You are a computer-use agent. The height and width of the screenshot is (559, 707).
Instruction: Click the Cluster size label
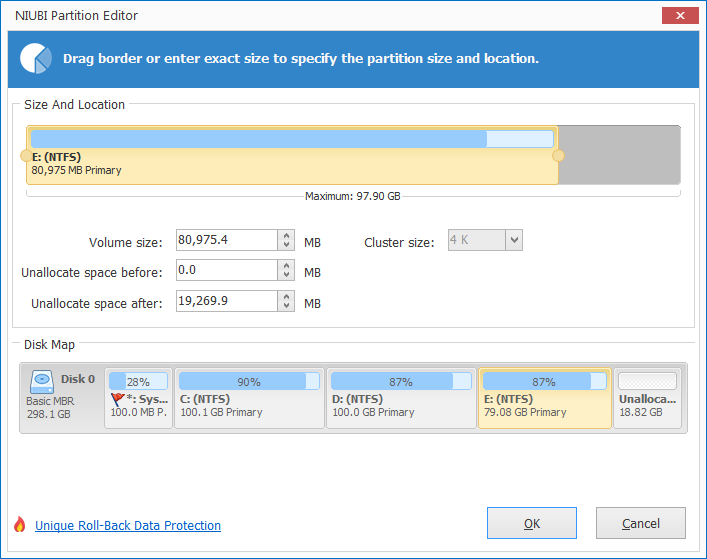pos(399,243)
